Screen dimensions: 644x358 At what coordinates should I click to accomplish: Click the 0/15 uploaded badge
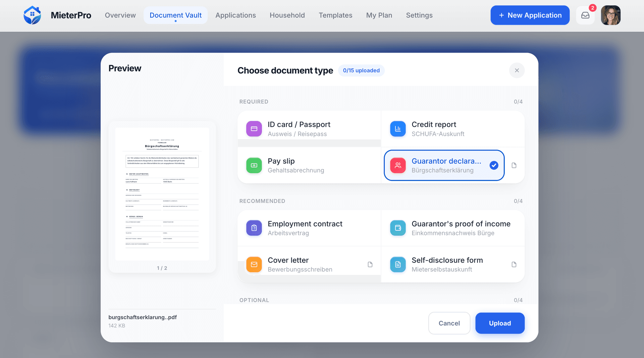point(361,70)
